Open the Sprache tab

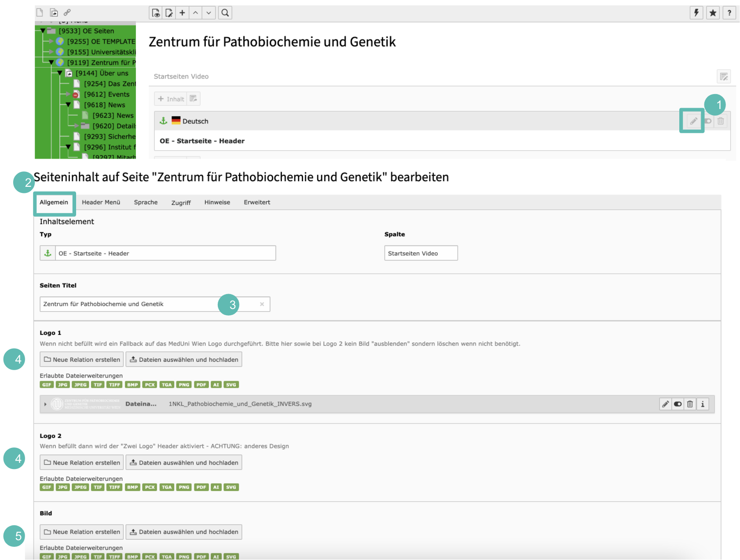(x=146, y=202)
